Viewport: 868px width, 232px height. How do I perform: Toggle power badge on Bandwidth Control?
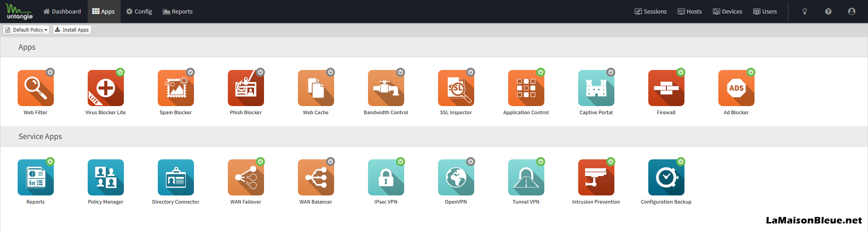click(401, 72)
